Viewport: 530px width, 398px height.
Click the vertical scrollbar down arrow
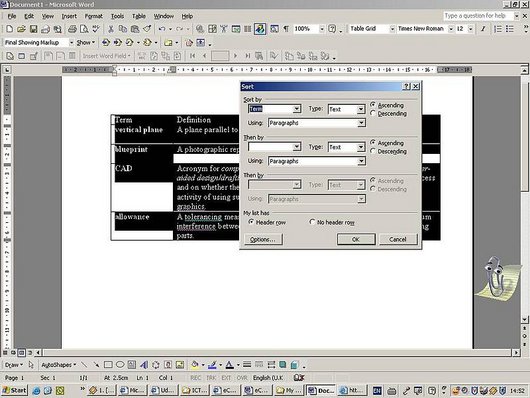(524, 319)
